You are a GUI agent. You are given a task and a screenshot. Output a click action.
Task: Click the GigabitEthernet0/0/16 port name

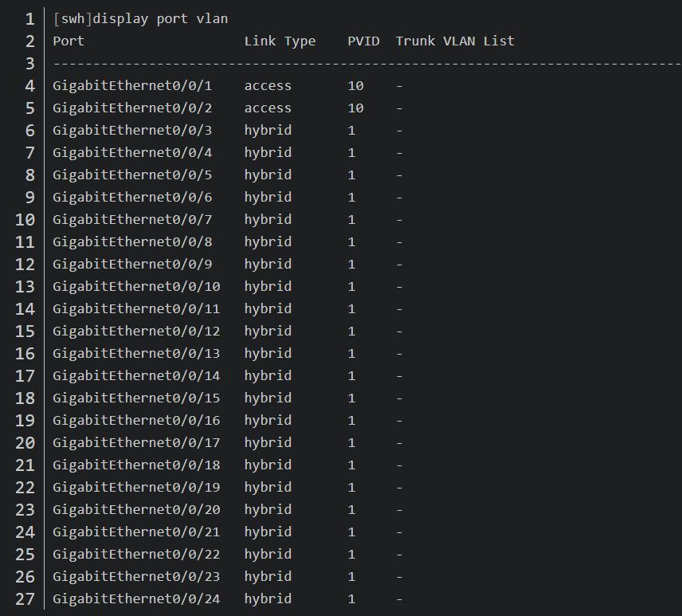[x=136, y=420]
